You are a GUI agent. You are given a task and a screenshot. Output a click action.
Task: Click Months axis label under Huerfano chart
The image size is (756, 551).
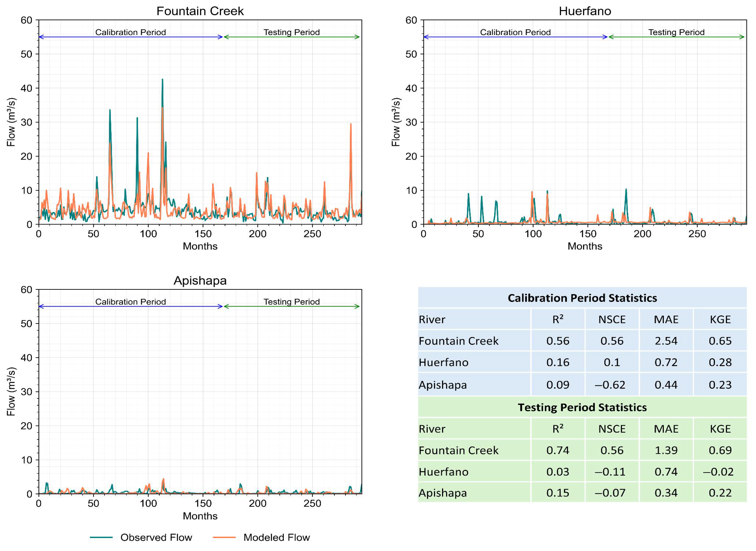pyautogui.click(x=585, y=246)
